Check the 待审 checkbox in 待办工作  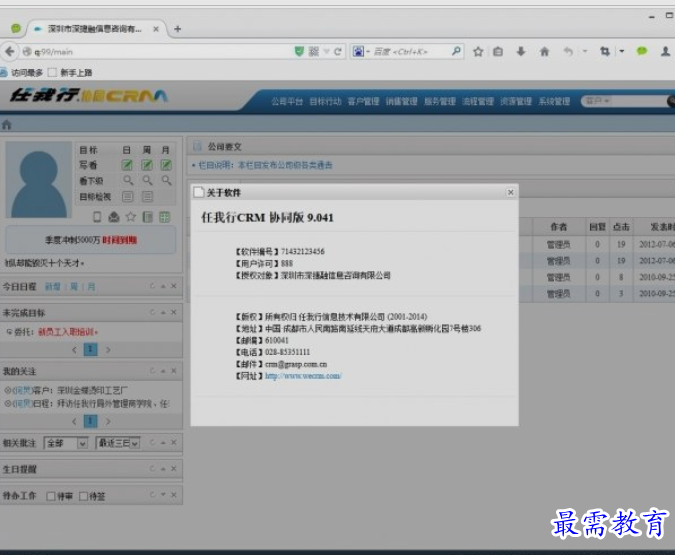[x=51, y=496]
